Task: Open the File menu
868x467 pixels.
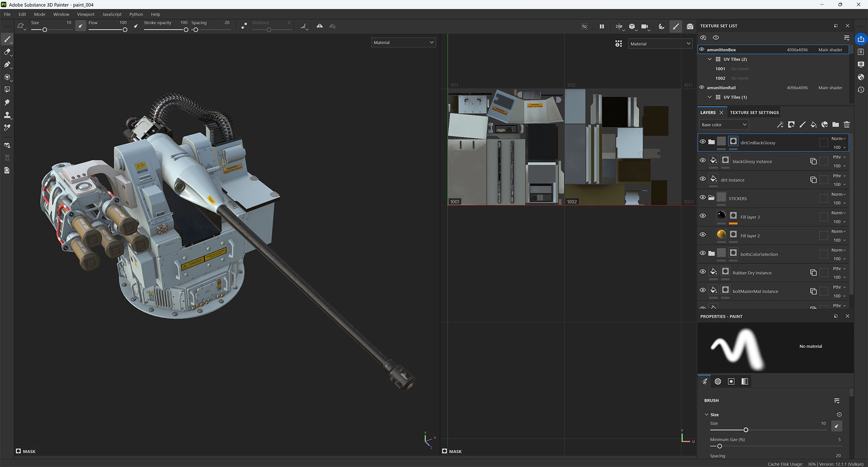Action: pos(7,14)
